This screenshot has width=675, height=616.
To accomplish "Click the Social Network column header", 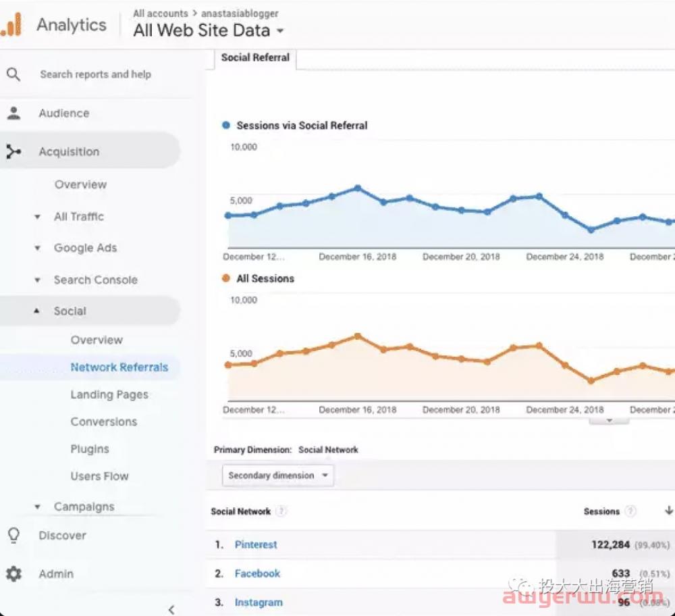I will point(241,511).
